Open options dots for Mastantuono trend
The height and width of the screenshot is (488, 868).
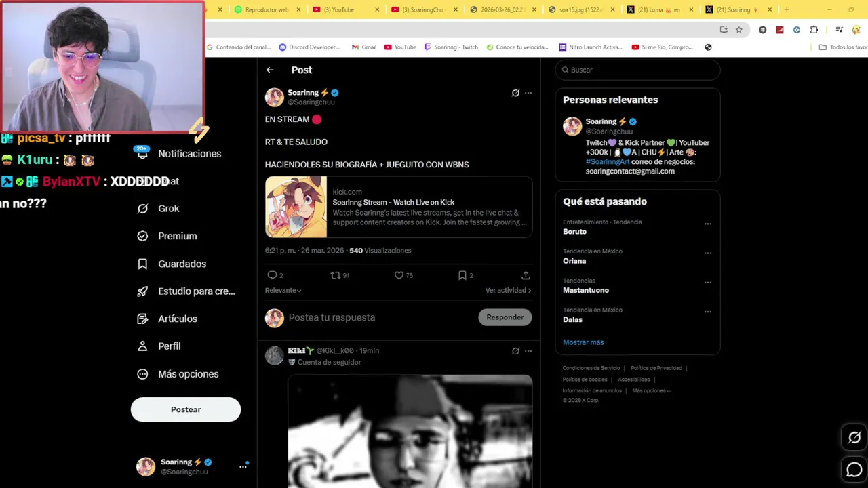coord(708,282)
